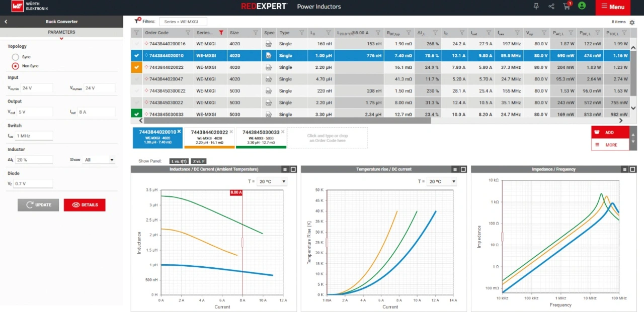
Task: Select the Sync topology radio button
Action: tap(16, 57)
